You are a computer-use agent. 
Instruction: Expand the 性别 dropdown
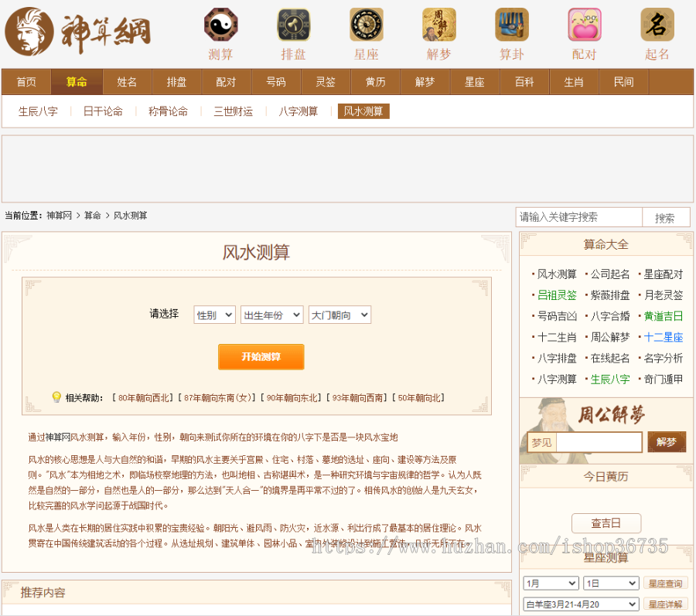pyautogui.click(x=214, y=315)
